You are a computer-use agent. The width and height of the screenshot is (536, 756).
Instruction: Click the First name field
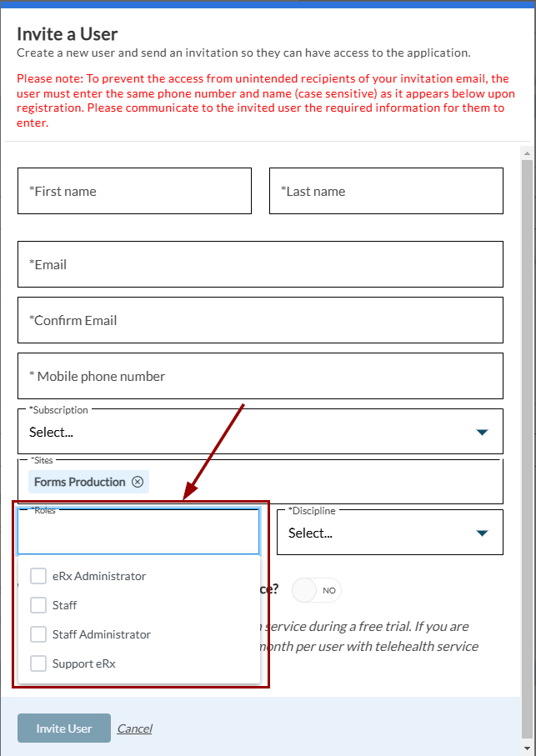134,191
